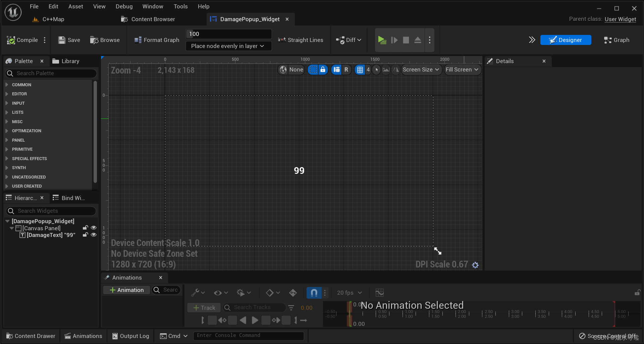The height and width of the screenshot is (344, 644).
Task: Click the canvas resize handle
Action: (x=438, y=251)
